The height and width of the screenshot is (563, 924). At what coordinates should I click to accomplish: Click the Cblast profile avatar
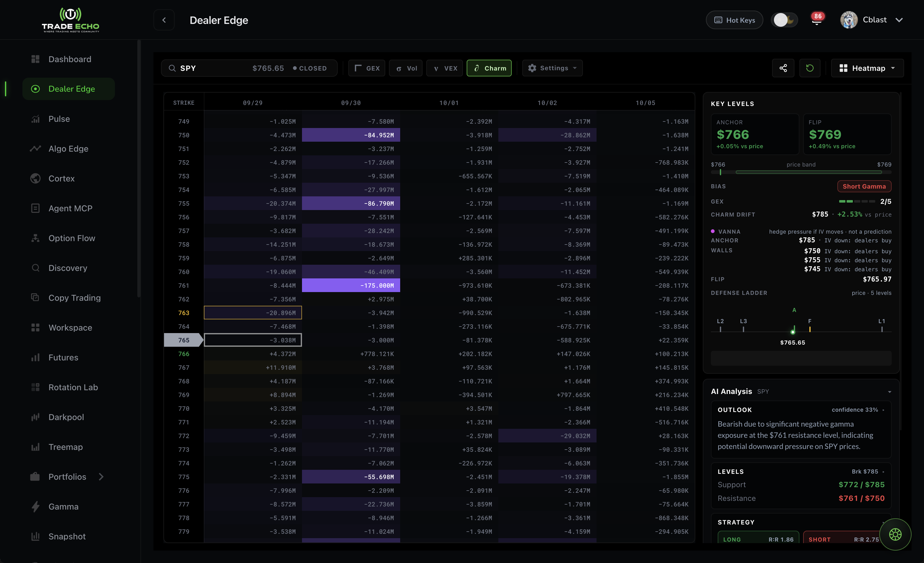click(x=849, y=20)
